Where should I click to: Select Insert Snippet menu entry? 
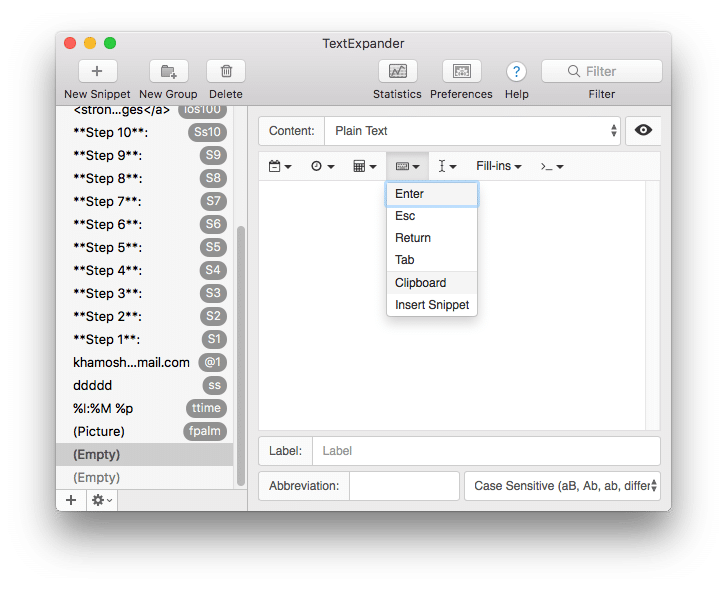pyautogui.click(x=432, y=305)
